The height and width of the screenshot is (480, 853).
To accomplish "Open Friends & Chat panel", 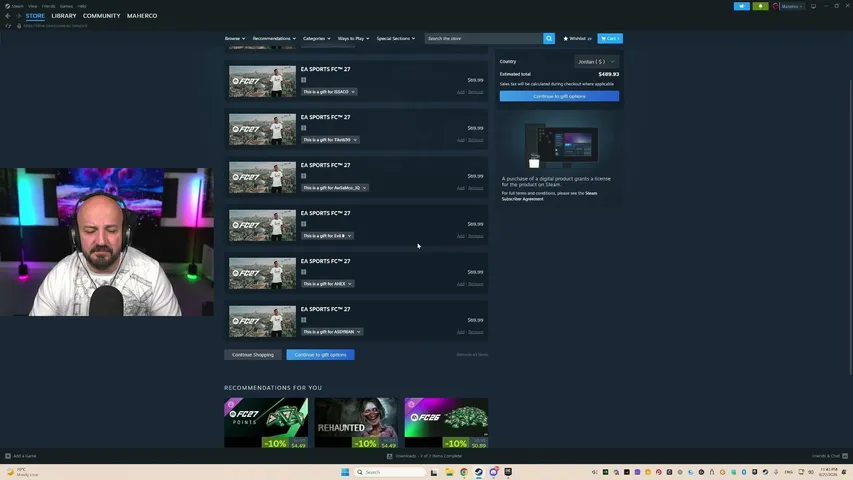I will [x=830, y=456].
